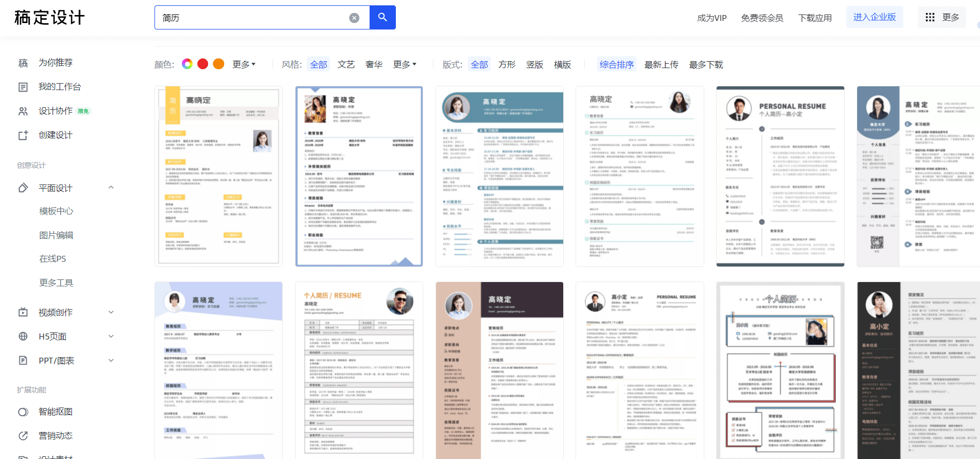
Task: Select 文艺 style filter
Action: 346,64
